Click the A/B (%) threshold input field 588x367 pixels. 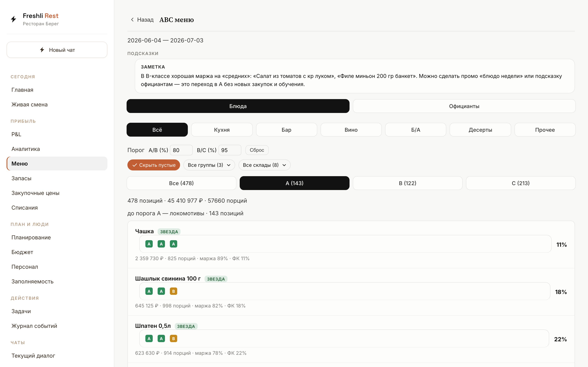[x=181, y=150]
